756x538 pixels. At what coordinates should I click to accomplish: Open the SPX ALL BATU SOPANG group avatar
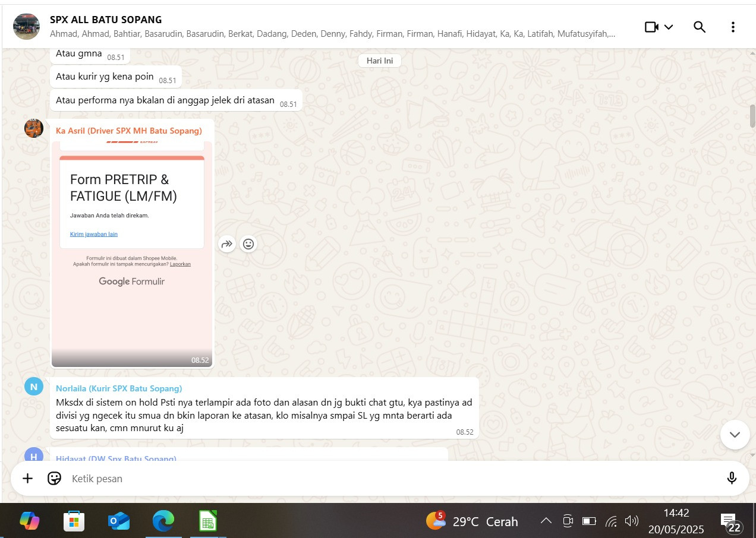(26, 26)
